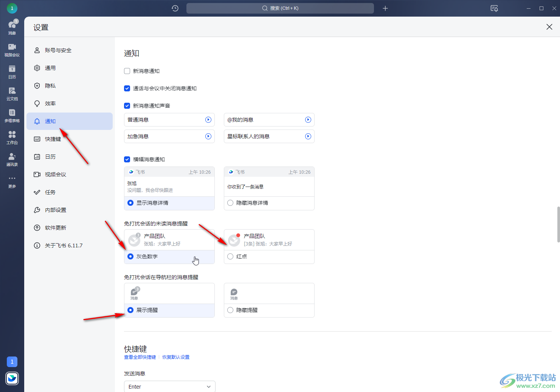560x392 pixels.
Task: Click the blue numbered badge at bottom-left
Action: 12,362
